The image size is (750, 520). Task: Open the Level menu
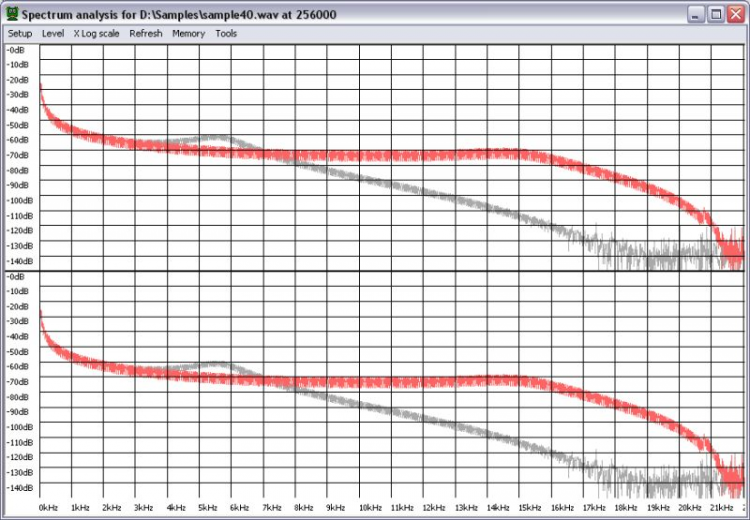[53, 33]
